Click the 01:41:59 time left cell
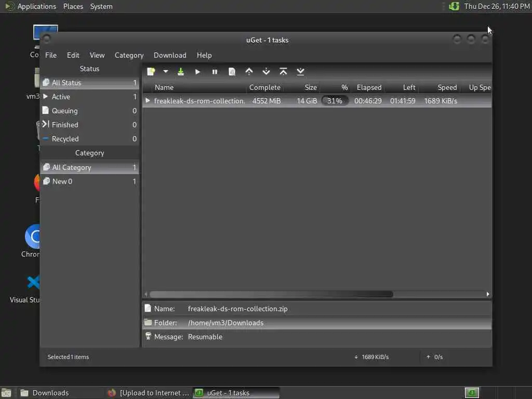This screenshot has width=532, height=399. (403, 101)
